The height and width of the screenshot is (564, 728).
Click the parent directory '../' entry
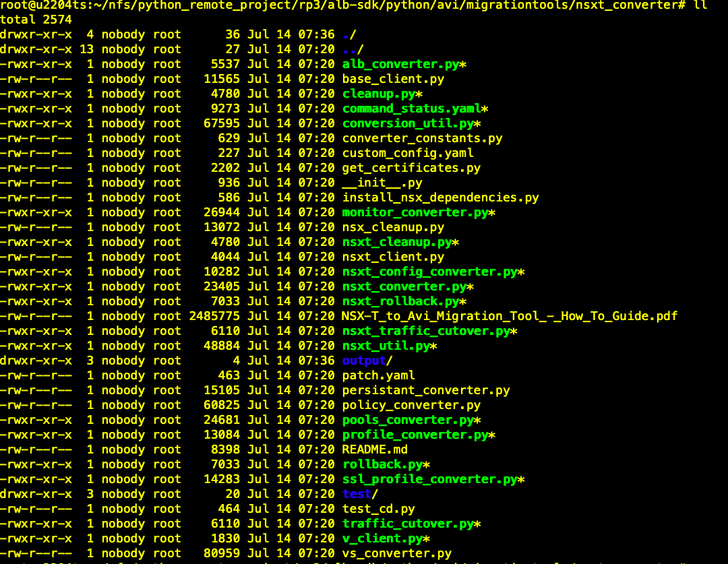(353, 49)
